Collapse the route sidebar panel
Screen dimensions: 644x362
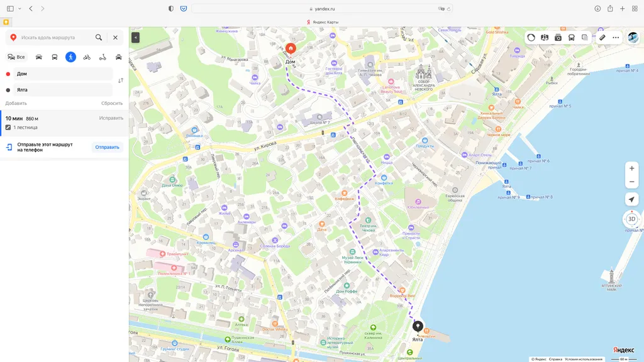click(134, 37)
